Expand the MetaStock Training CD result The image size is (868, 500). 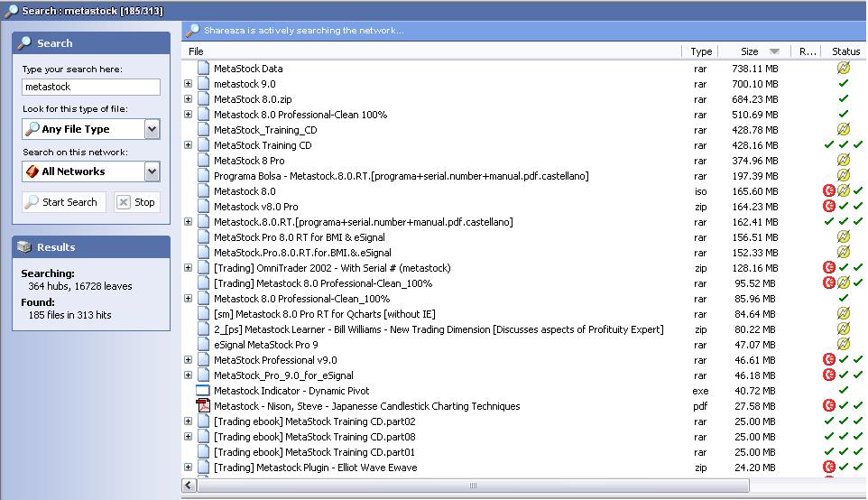coord(189,145)
